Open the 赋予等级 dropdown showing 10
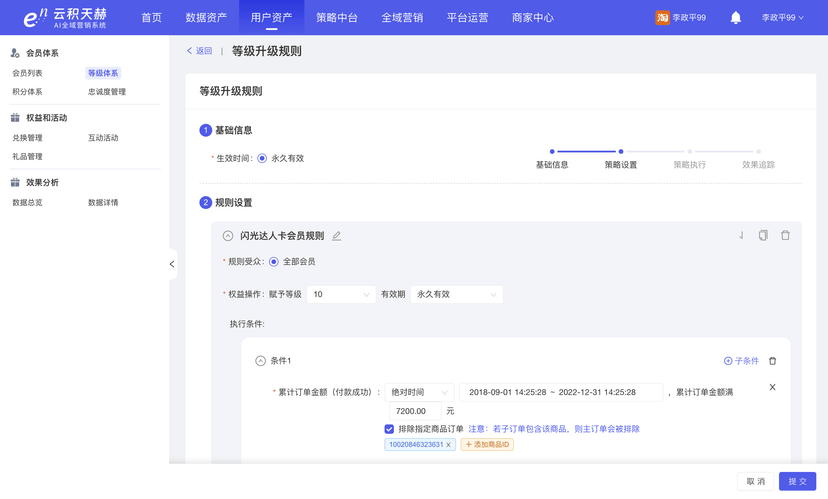 coord(340,295)
